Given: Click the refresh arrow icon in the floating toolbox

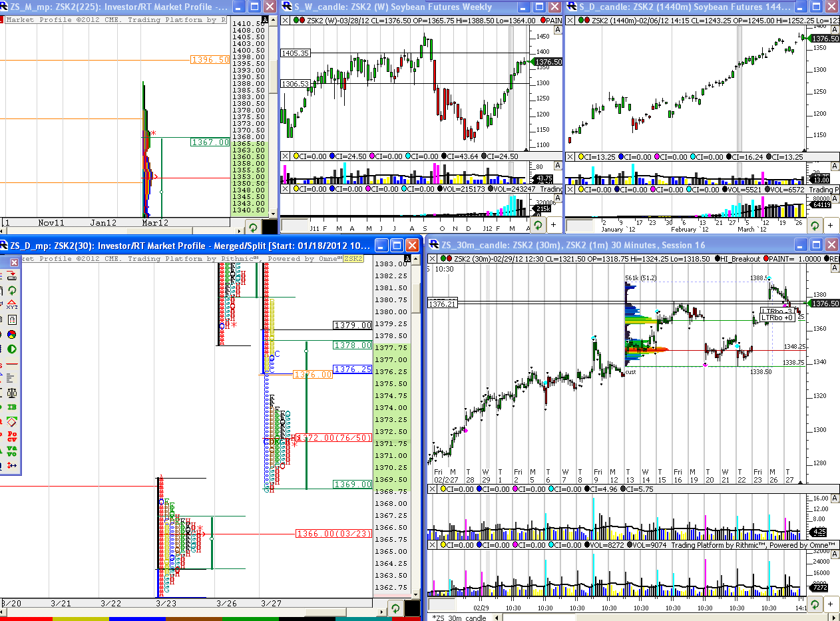Looking at the screenshot, I should [x=12, y=290].
